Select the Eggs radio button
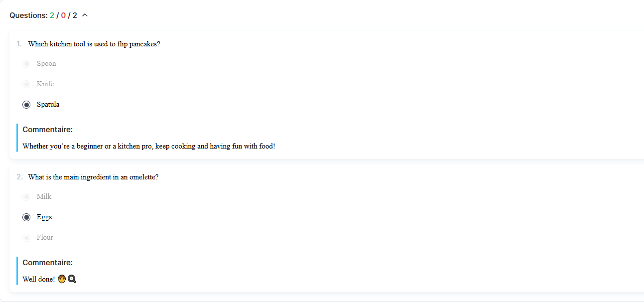The width and height of the screenshot is (644, 304). 26,217
